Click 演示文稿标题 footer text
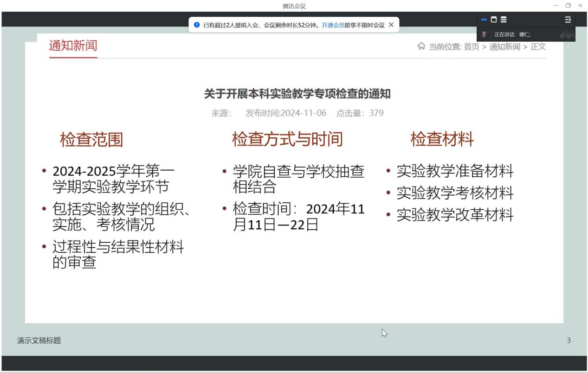 (39, 341)
